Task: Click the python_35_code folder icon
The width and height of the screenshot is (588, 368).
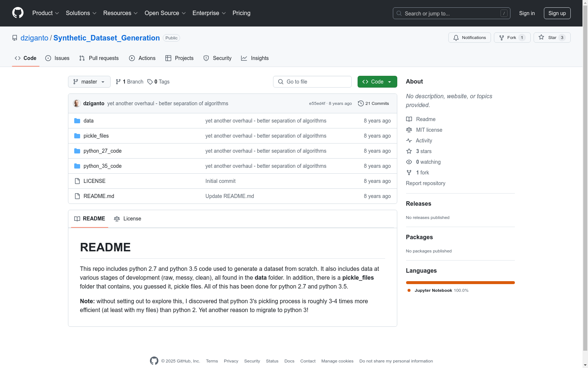Action: (x=77, y=166)
